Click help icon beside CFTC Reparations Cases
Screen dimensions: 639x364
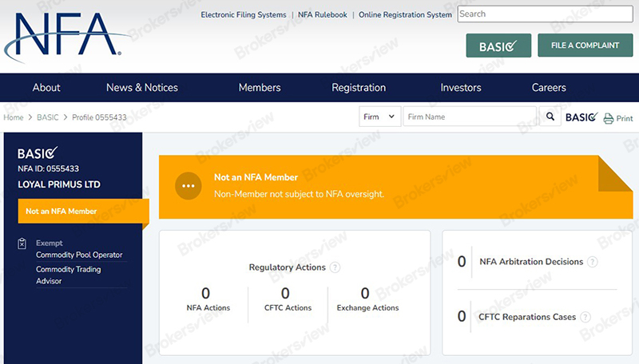[585, 317]
